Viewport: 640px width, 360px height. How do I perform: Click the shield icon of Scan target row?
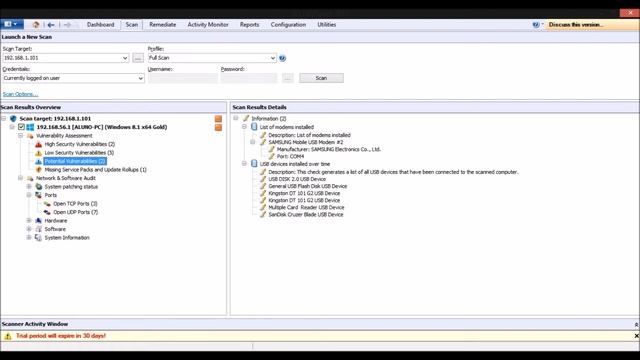[13, 118]
